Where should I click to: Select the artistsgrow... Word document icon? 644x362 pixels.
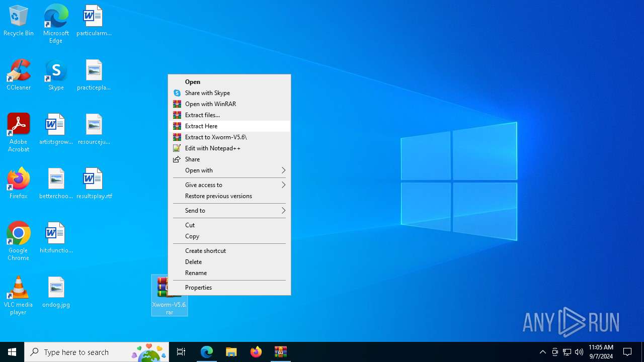pos(56,130)
